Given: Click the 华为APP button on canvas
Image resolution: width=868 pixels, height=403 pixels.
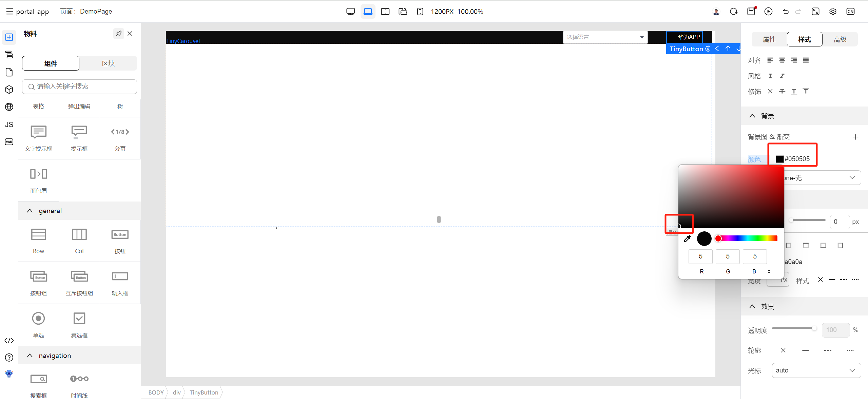Looking at the screenshot, I should point(685,37).
